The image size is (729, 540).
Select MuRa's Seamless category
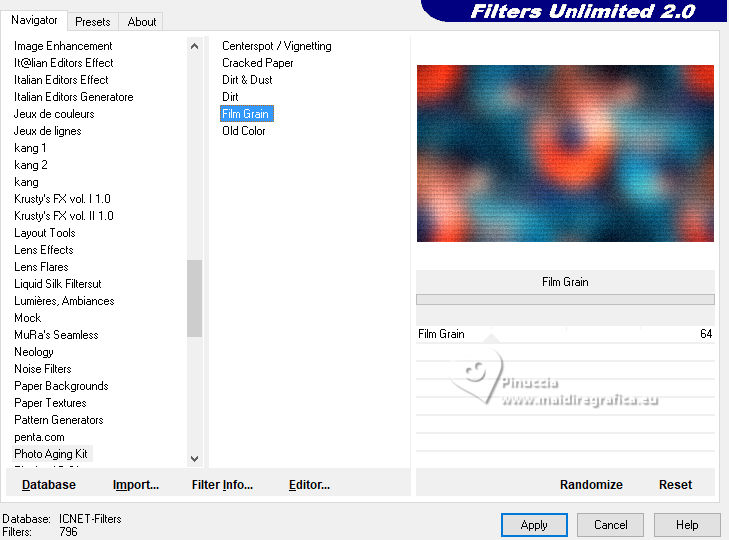(56, 335)
